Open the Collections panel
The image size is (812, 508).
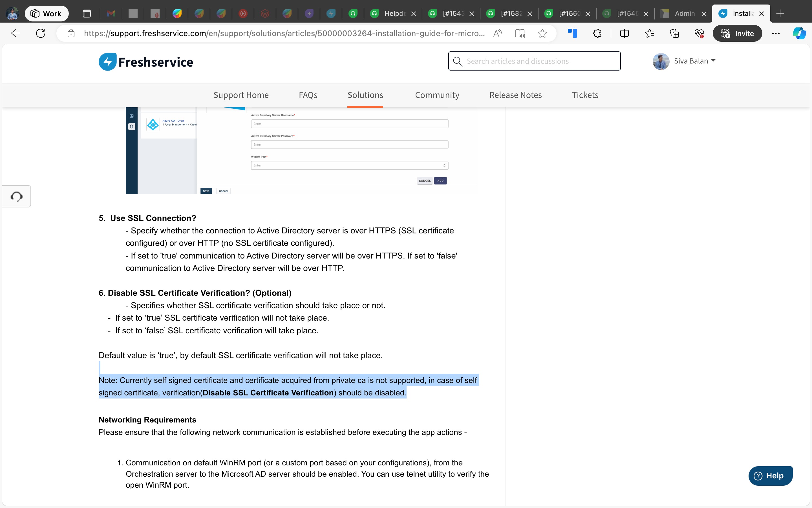674,33
